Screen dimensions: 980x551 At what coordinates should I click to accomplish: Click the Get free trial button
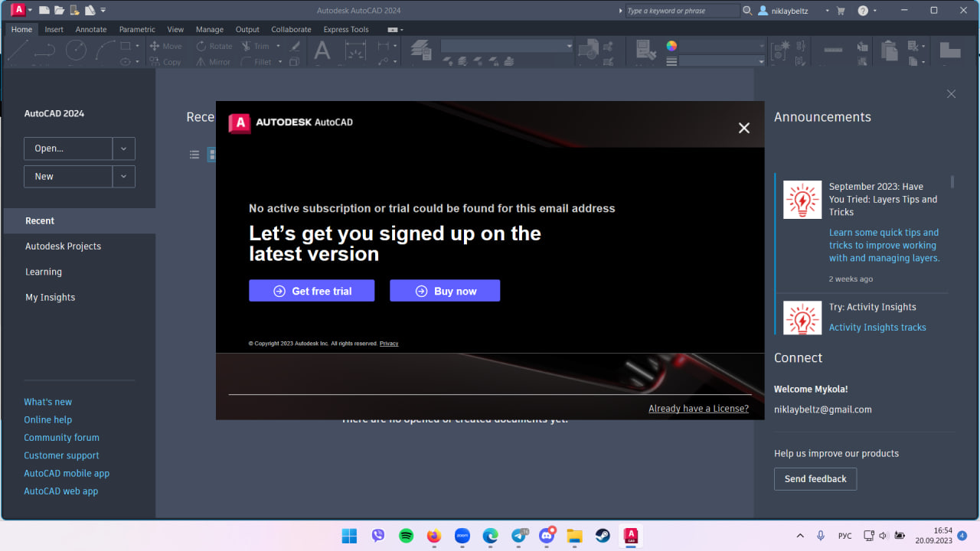tap(312, 291)
